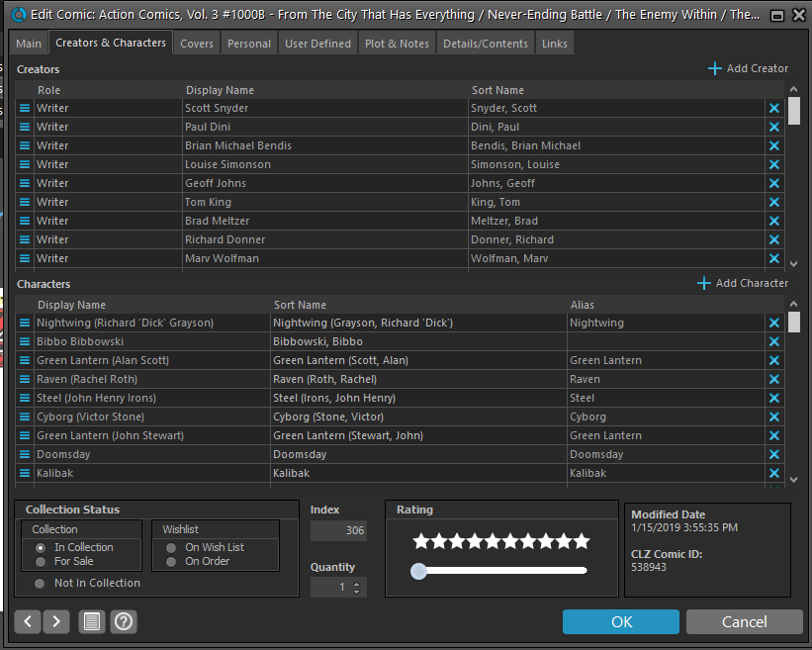
Task: Click reorder handle for Raven (Rachel Roth)
Action: pos(25,379)
